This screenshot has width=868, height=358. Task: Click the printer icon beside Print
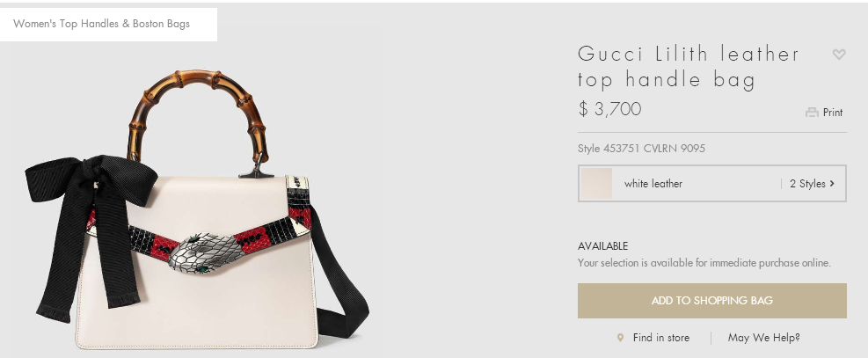(x=812, y=113)
